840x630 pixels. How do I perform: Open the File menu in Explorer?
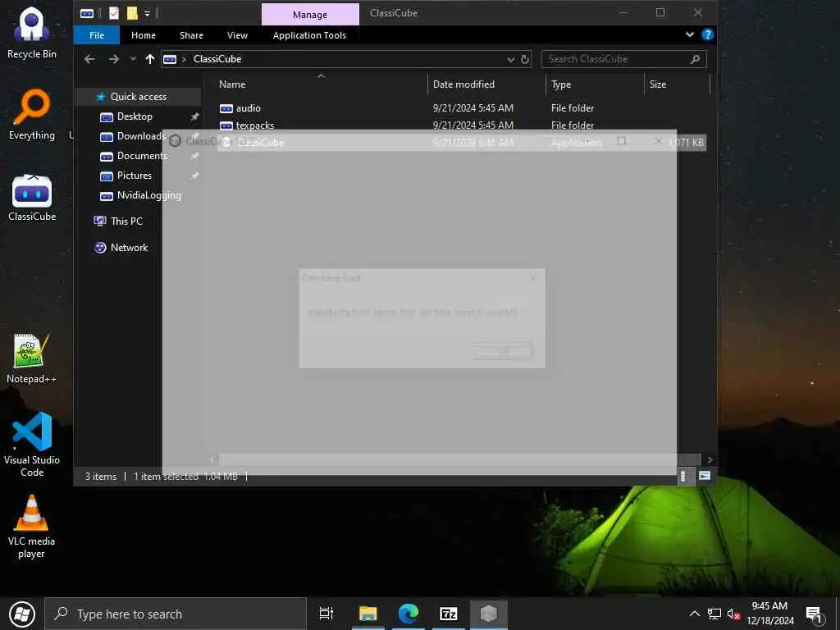(x=97, y=35)
